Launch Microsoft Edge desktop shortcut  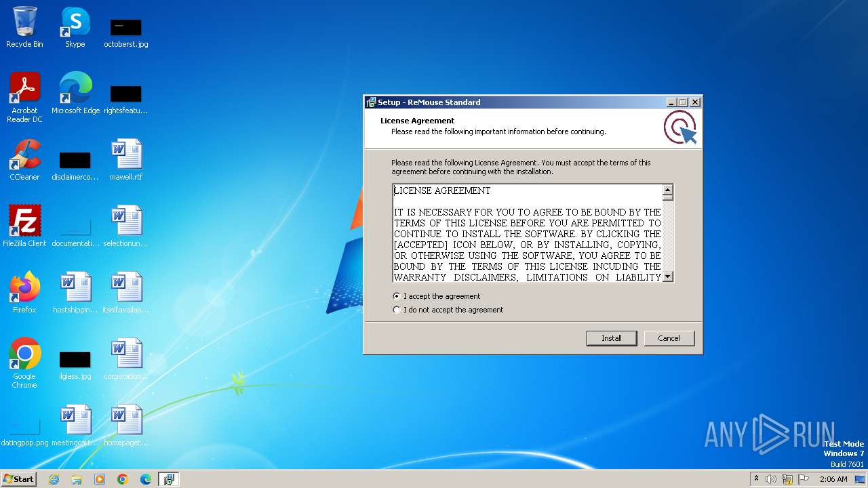click(75, 94)
